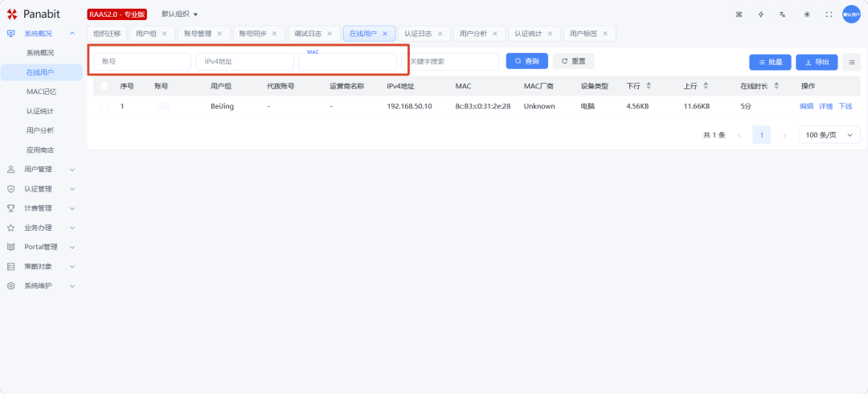
Task: Switch to the 调试日志 tab
Action: [308, 34]
